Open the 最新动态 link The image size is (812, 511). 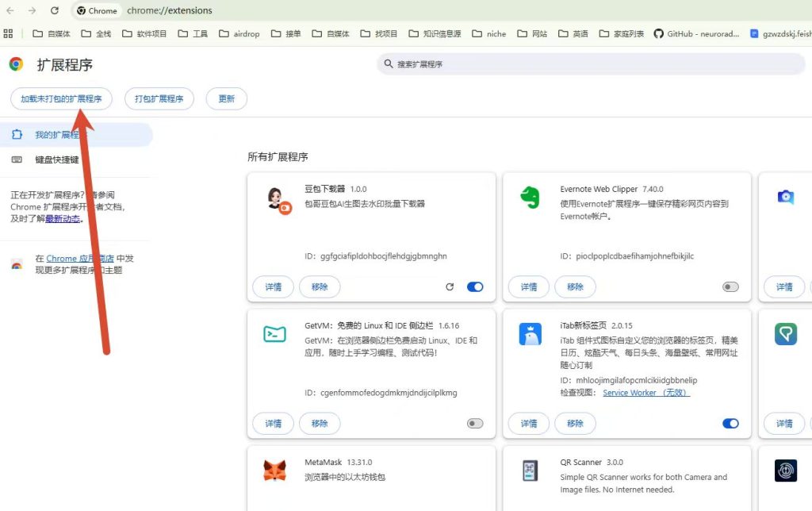(63, 219)
